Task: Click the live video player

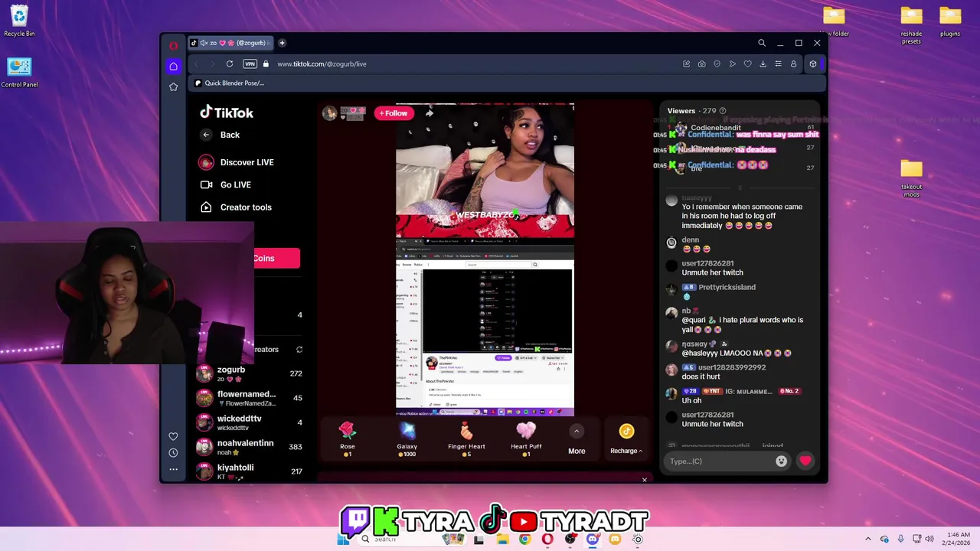Action: [x=485, y=259]
